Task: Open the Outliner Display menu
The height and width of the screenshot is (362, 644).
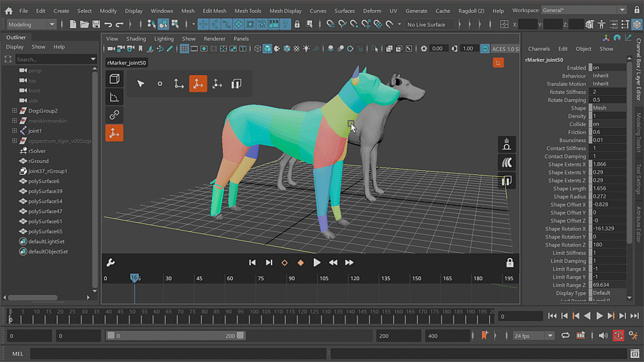Action: coord(15,47)
